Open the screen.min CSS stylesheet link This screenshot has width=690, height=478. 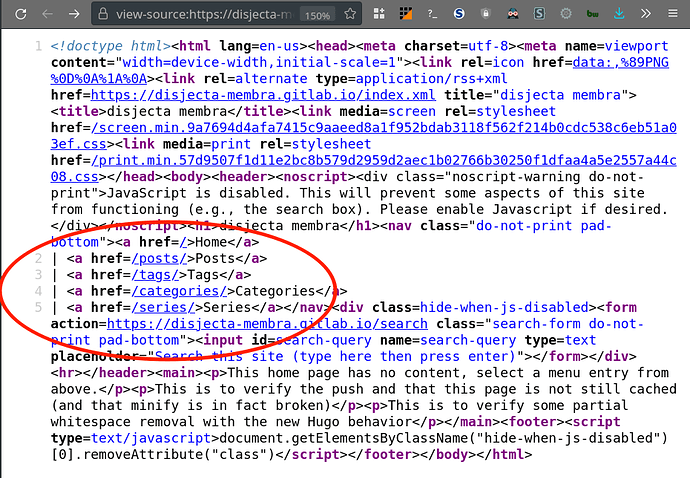tap(384, 127)
